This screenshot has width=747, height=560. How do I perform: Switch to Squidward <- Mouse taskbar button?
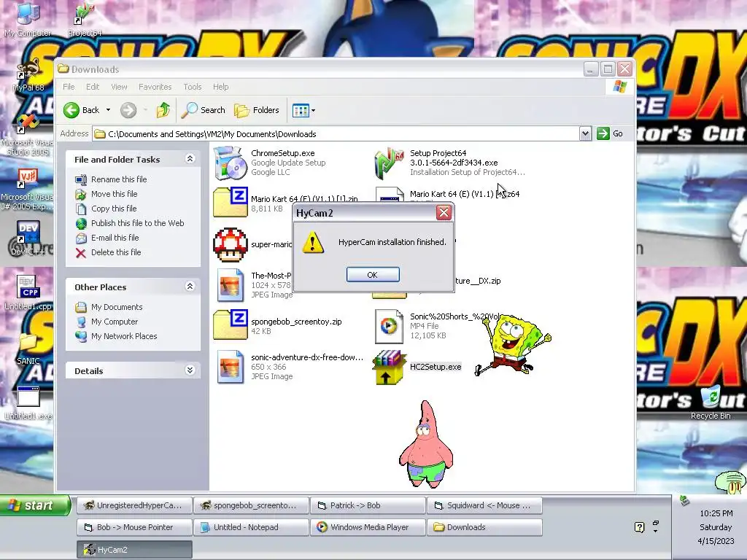click(x=484, y=505)
